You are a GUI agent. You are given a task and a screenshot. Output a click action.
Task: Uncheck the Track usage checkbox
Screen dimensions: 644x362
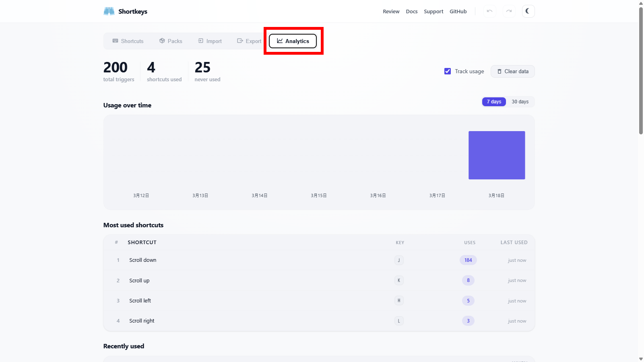[448, 71]
